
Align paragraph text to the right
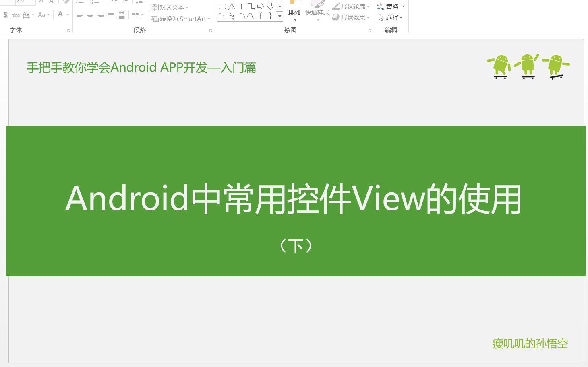pyautogui.click(x=101, y=15)
